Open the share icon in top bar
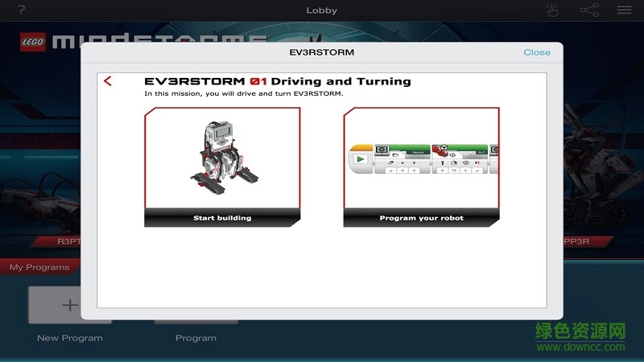 [589, 10]
